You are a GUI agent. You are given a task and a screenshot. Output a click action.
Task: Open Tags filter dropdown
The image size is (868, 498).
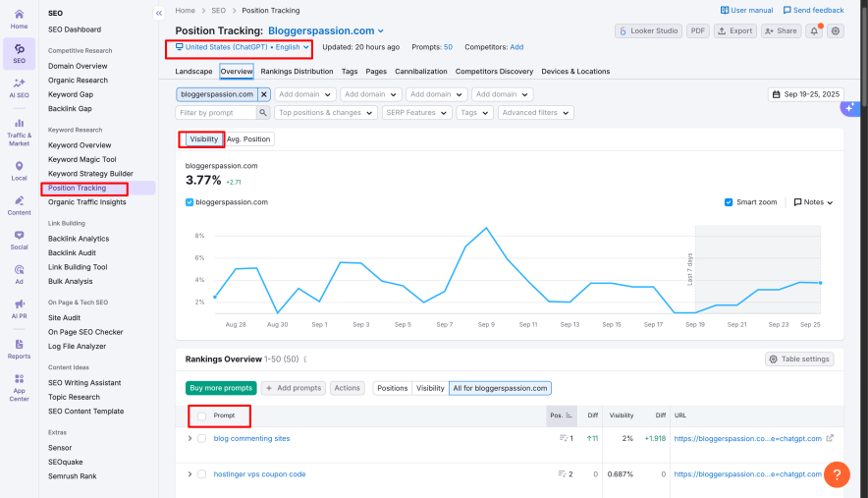tap(474, 113)
